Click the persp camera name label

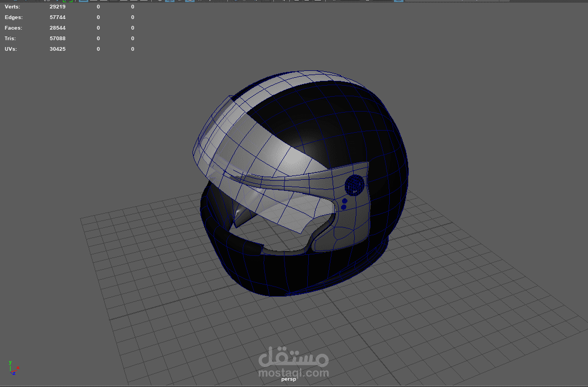289,379
